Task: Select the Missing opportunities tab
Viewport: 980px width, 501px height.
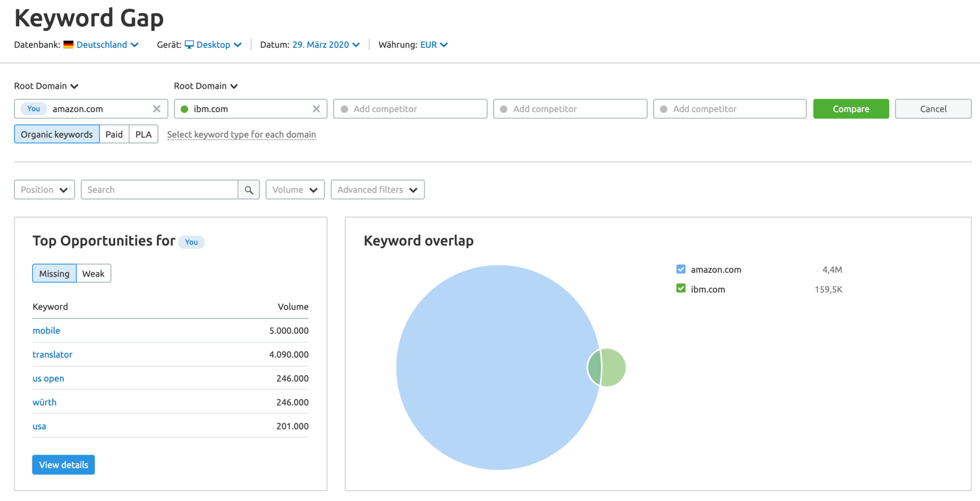Action: coord(54,273)
